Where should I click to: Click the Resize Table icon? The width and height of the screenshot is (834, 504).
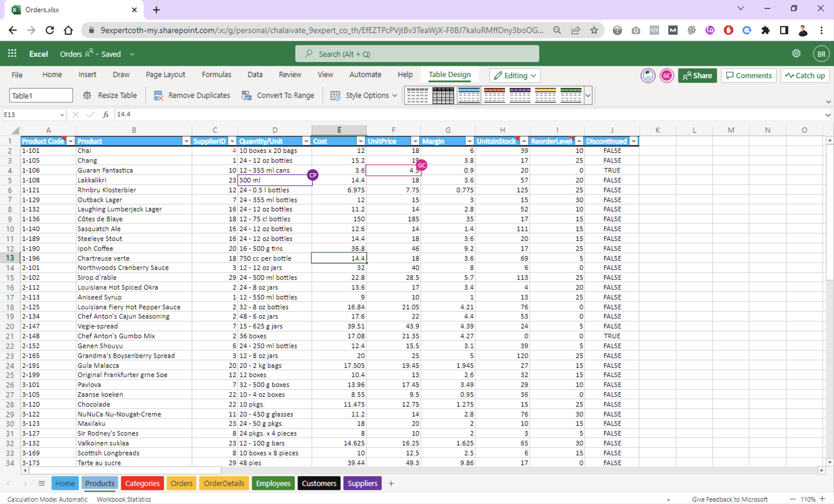click(x=87, y=96)
